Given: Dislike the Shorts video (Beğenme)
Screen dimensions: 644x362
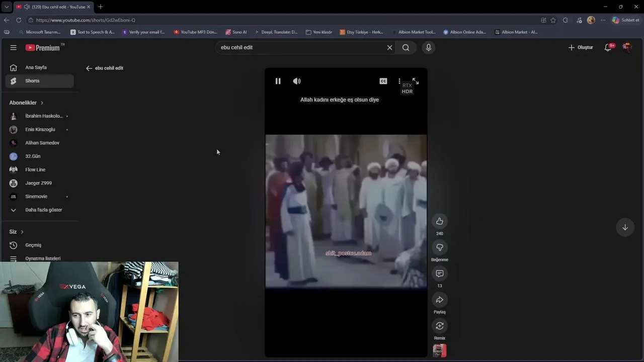Looking at the screenshot, I should (x=440, y=247).
